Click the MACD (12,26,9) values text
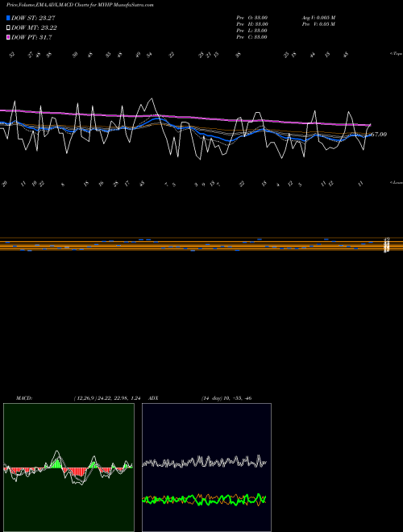The width and height of the screenshot is (403, 532). click(x=107, y=398)
